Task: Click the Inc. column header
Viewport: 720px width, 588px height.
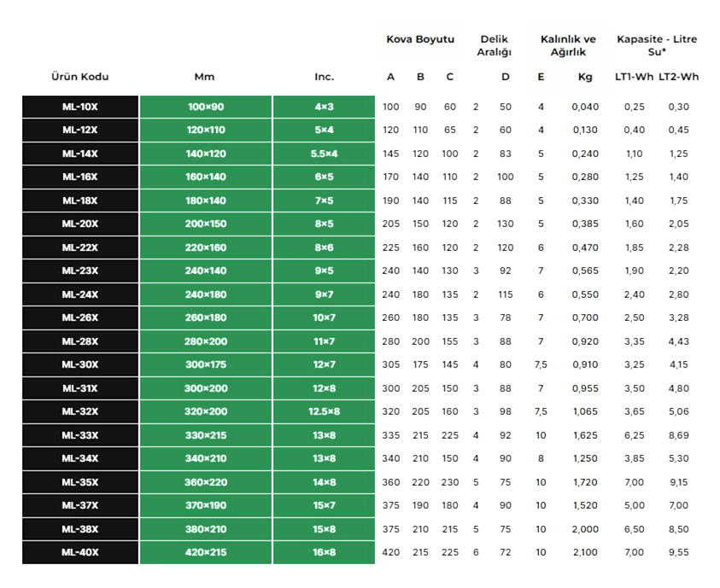Action: [324, 77]
